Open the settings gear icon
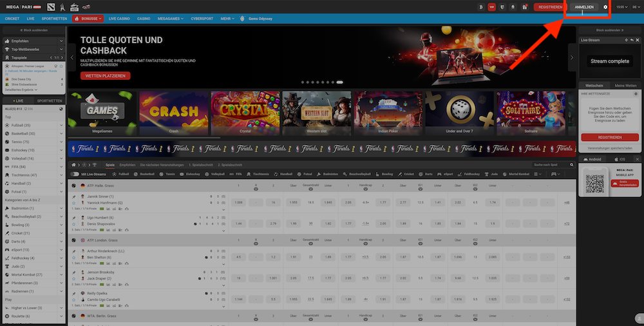This screenshot has width=644, height=326. tap(605, 7)
